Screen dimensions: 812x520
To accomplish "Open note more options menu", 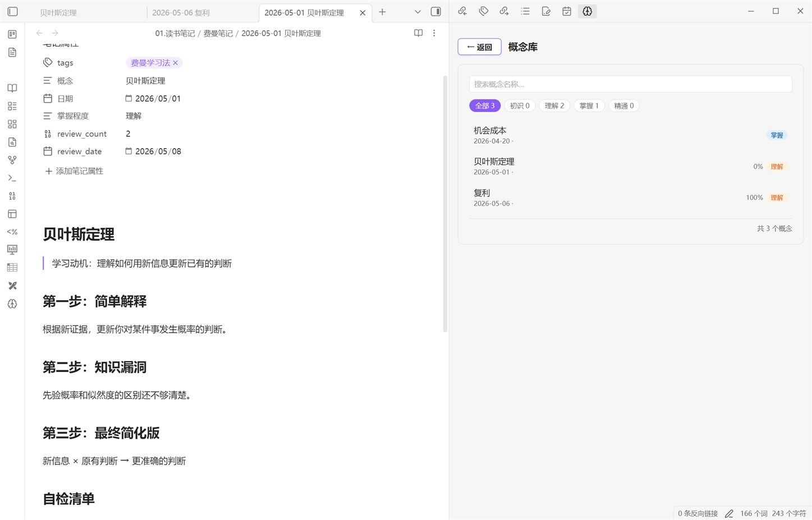I will coord(434,33).
